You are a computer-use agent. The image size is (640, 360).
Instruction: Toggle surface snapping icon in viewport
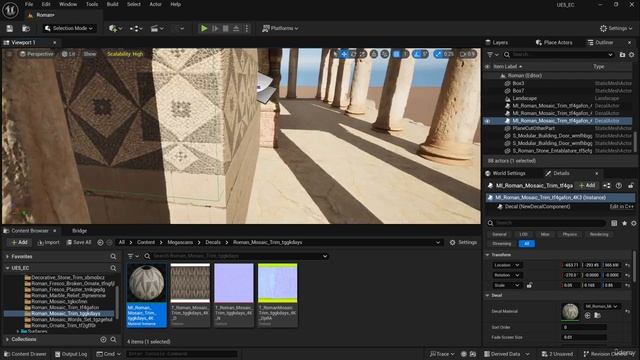pyautogui.click(x=384, y=54)
